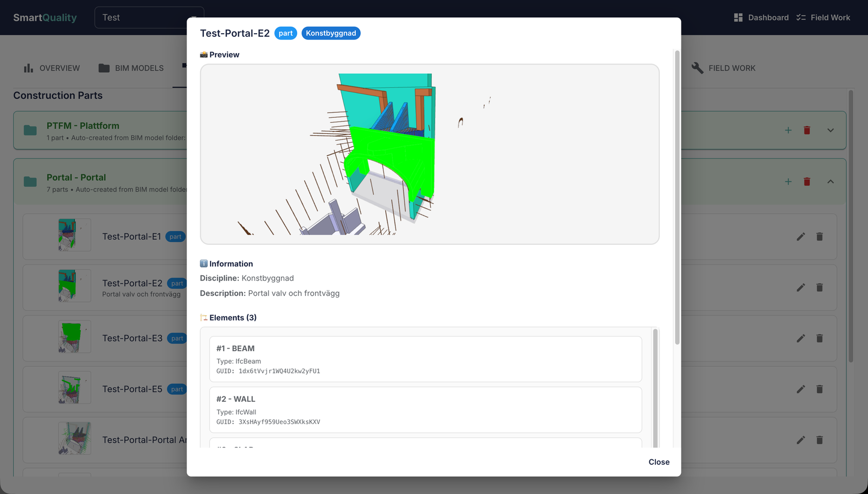868x494 pixels.
Task: Edit Test-Portal-E3 with pencil icon
Action: tap(801, 338)
